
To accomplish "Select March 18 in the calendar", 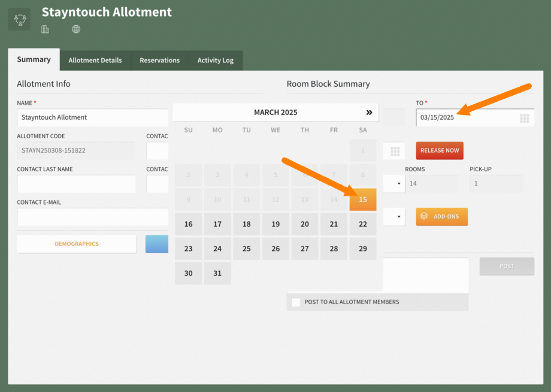I will [x=247, y=224].
